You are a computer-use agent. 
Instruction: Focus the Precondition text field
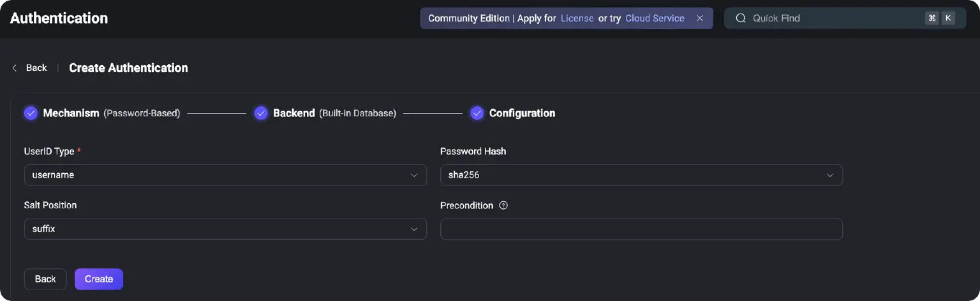click(641, 229)
